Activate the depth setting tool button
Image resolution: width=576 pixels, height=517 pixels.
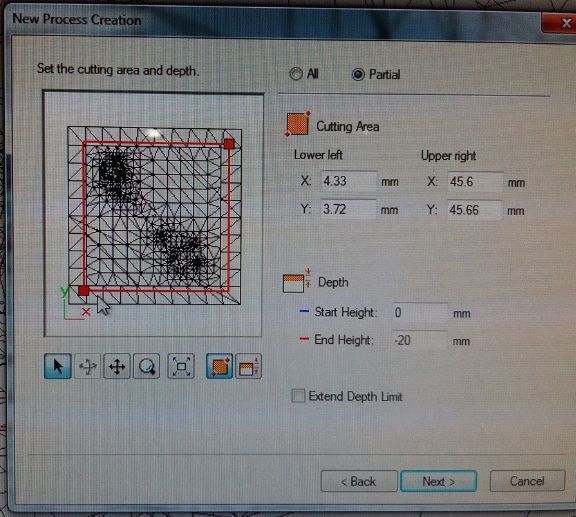coord(249,366)
